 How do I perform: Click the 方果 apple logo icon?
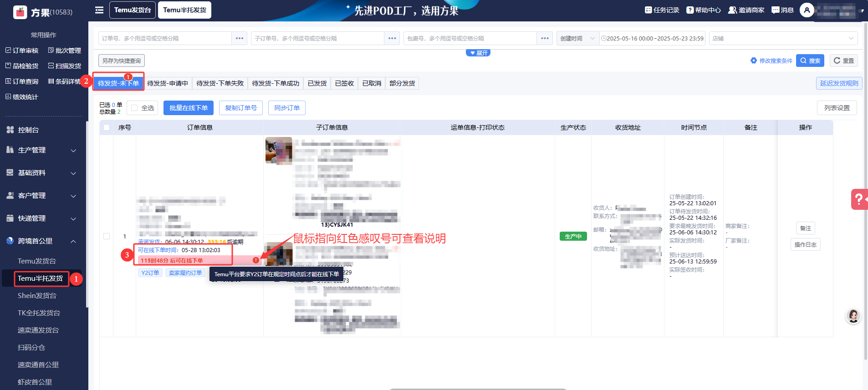20,12
